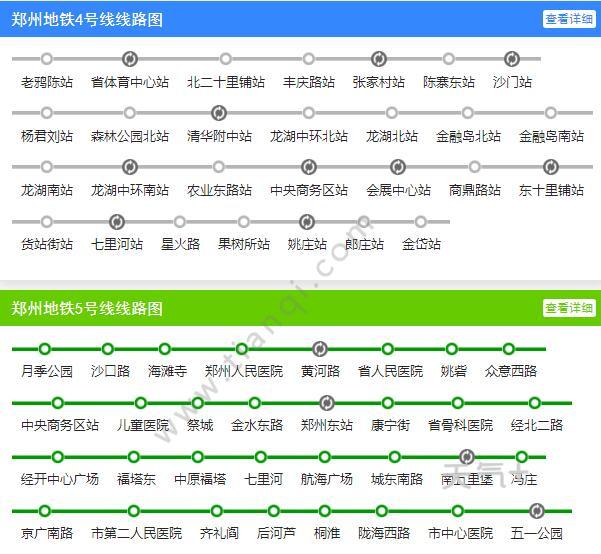Click the station node above 金融岛南站
The image size is (601, 554).
click(551, 113)
